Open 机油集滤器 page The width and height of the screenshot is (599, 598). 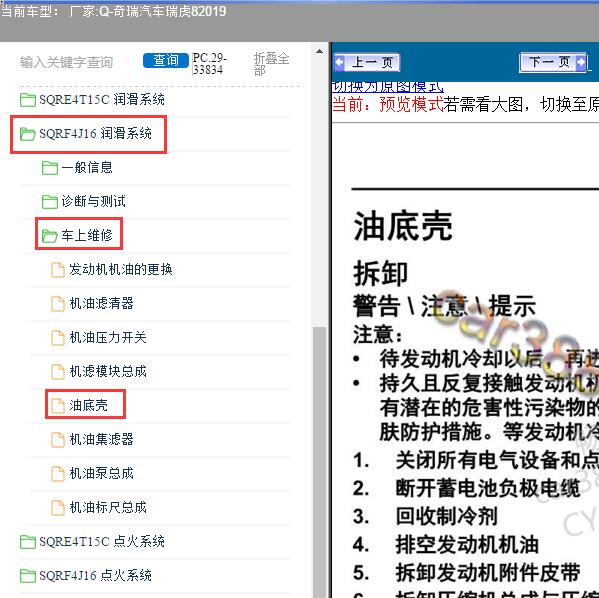pos(102,439)
